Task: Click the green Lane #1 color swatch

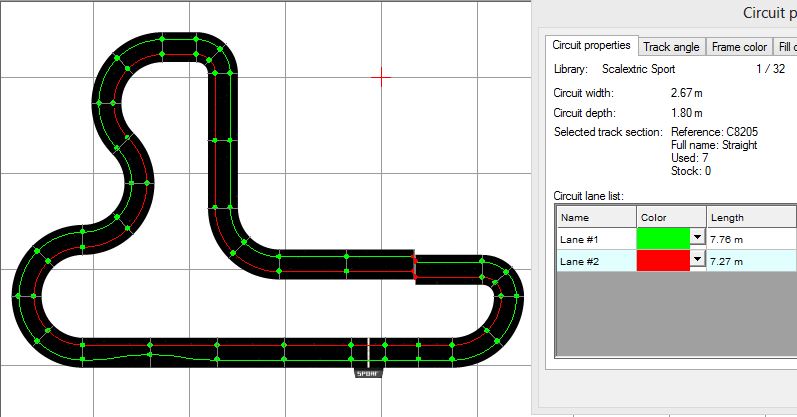Action: 663,239
